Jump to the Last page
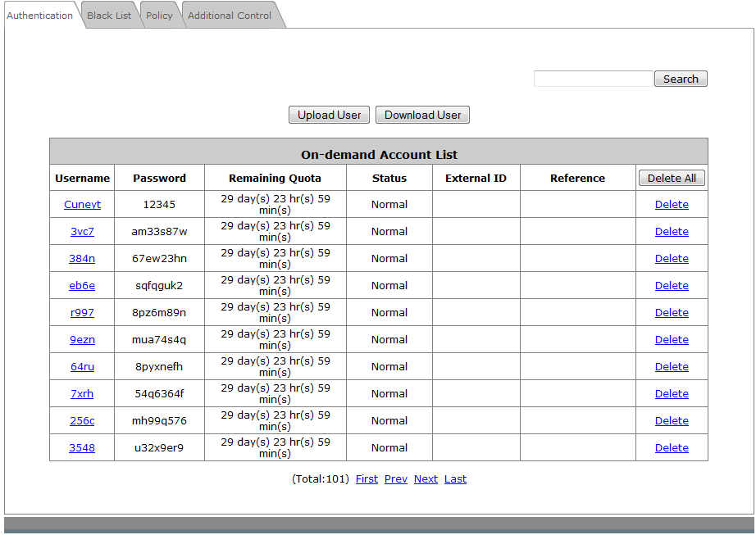This screenshot has width=756, height=535. [455, 479]
